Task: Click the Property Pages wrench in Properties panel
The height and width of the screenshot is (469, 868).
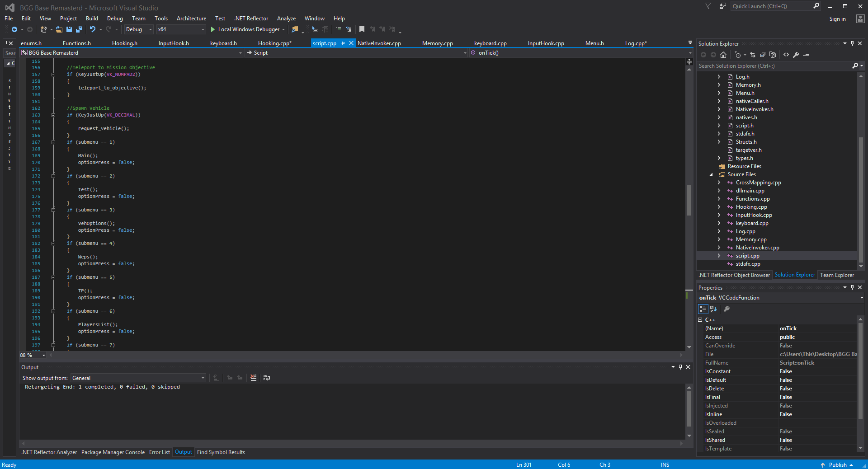Action: pos(726,309)
